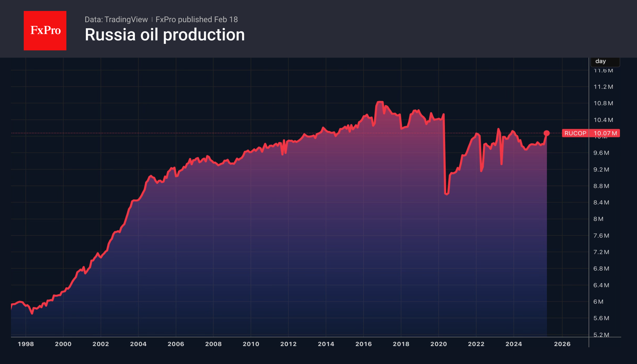Select the Russia oil production chart title

tap(165, 35)
